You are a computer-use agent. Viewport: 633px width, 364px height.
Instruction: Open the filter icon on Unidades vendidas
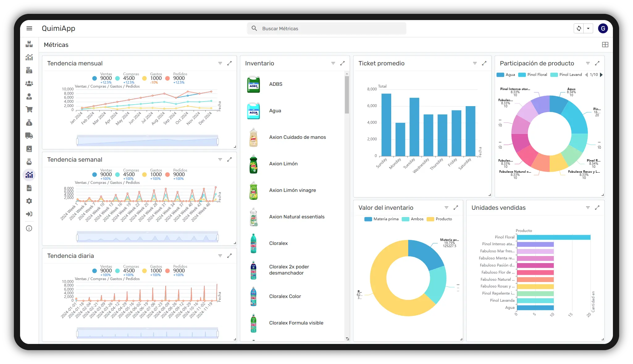(588, 208)
